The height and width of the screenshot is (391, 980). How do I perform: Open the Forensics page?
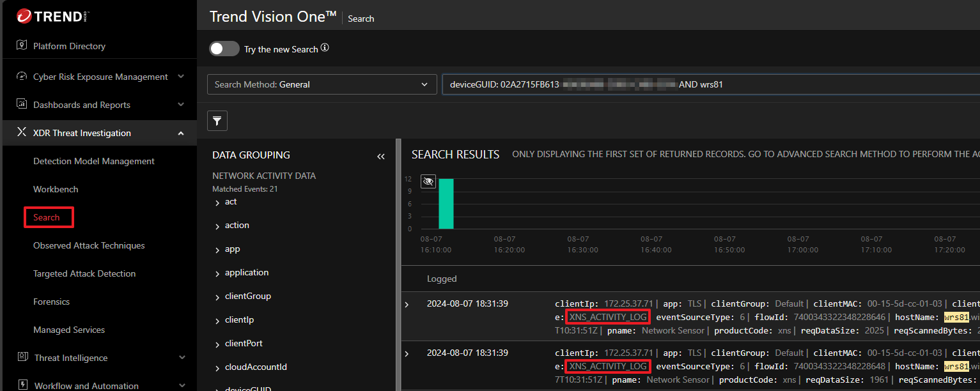point(51,302)
